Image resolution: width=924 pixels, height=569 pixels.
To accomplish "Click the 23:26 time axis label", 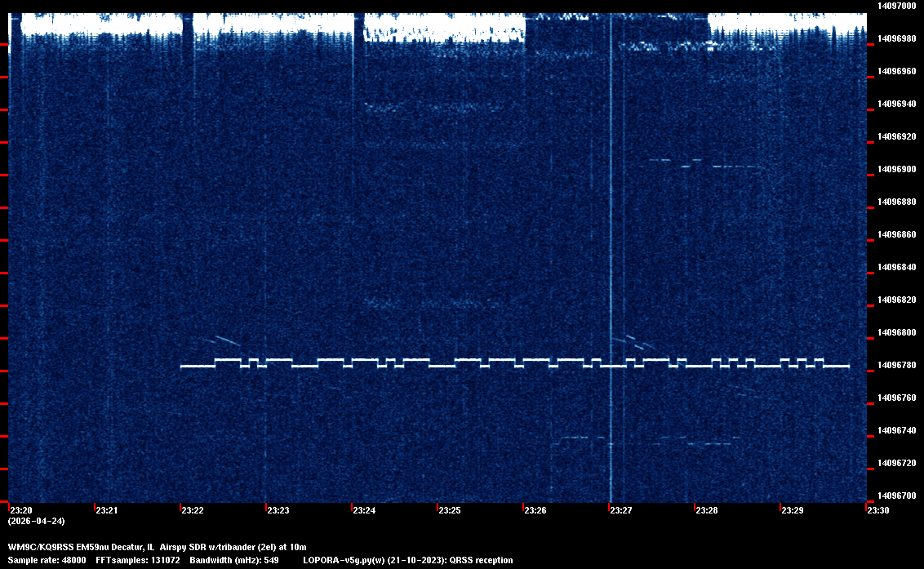I will (535, 510).
